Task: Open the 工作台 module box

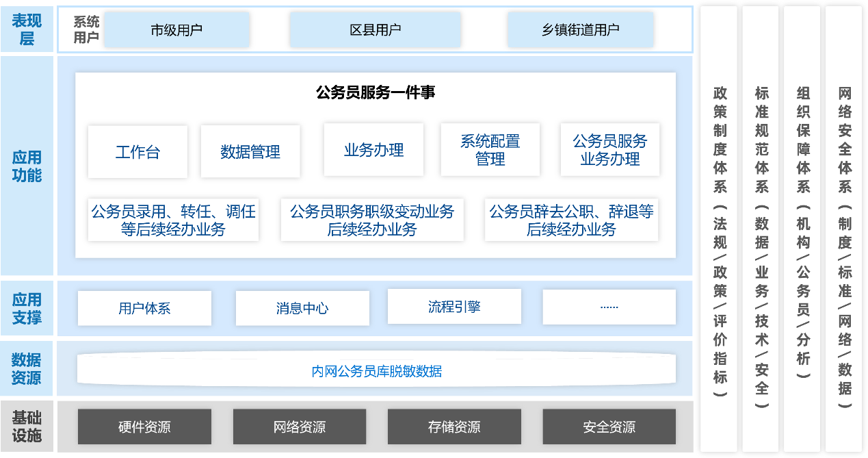Action: point(137,151)
